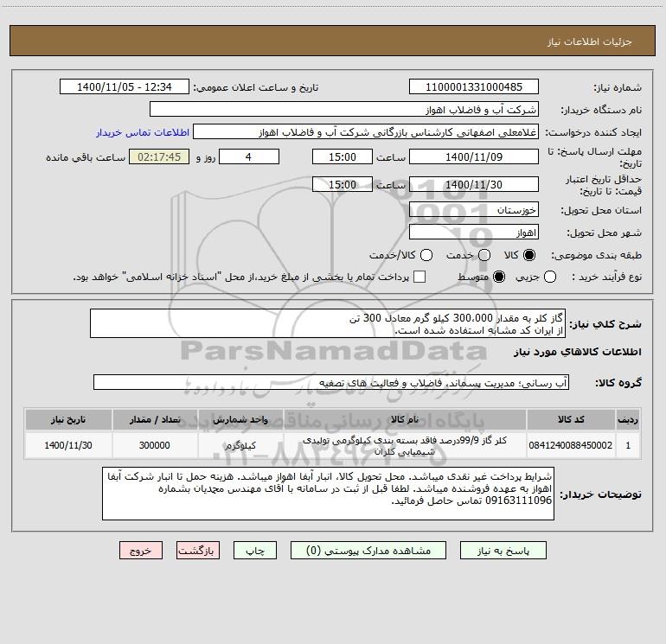Image resolution: width=666 pixels, height=644 pixels.
Task: Click the چاپ print button
Action: coord(255,551)
